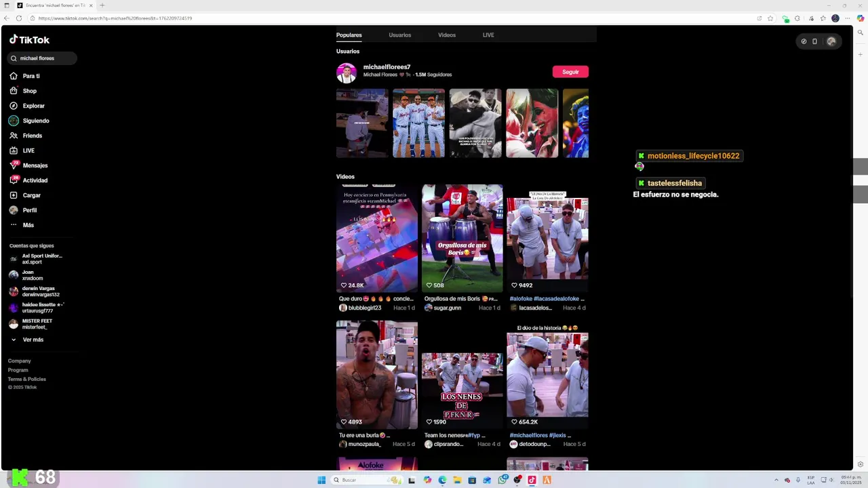Open LIVE from sidebar

click(x=22, y=150)
